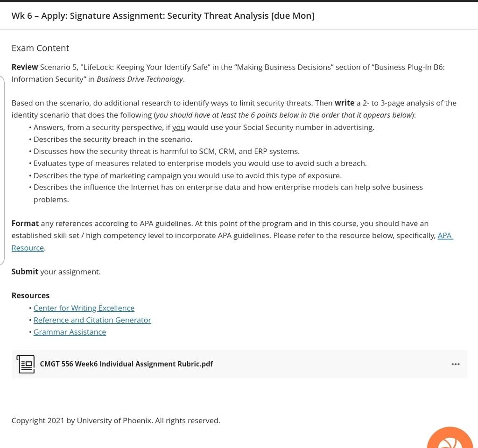This screenshot has width=478, height=448.
Task: Open CMGT 556 Week6 Individual Assignment Rubric.pdf
Action: (x=126, y=364)
